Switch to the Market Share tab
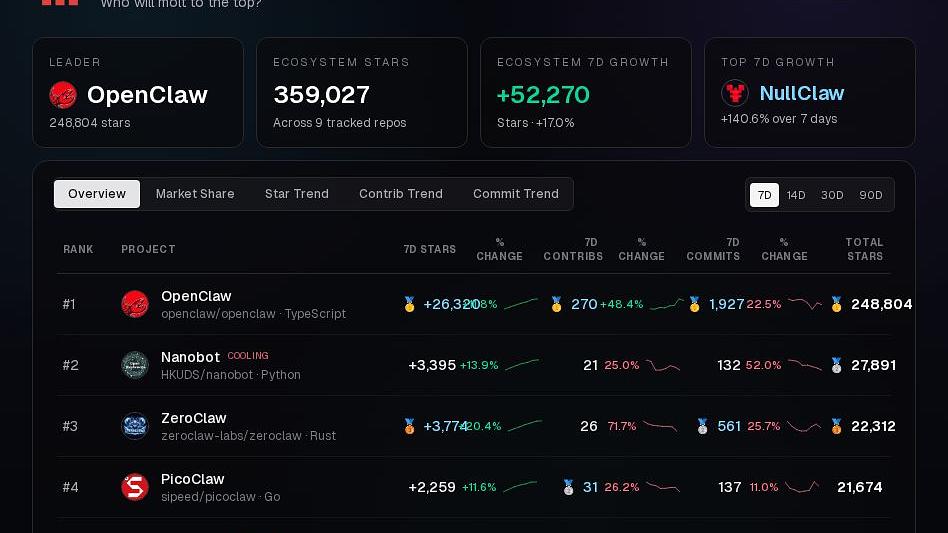This screenshot has width=948, height=533. tap(195, 194)
